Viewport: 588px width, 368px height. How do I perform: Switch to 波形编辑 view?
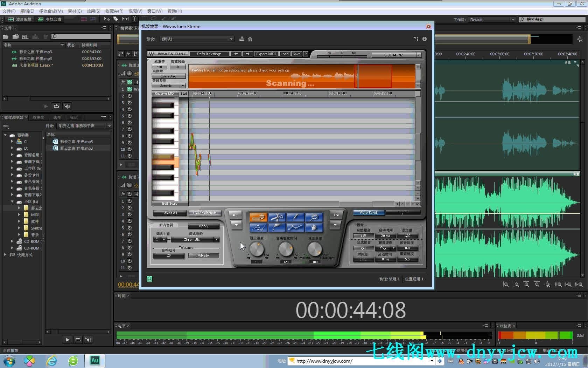click(x=20, y=19)
